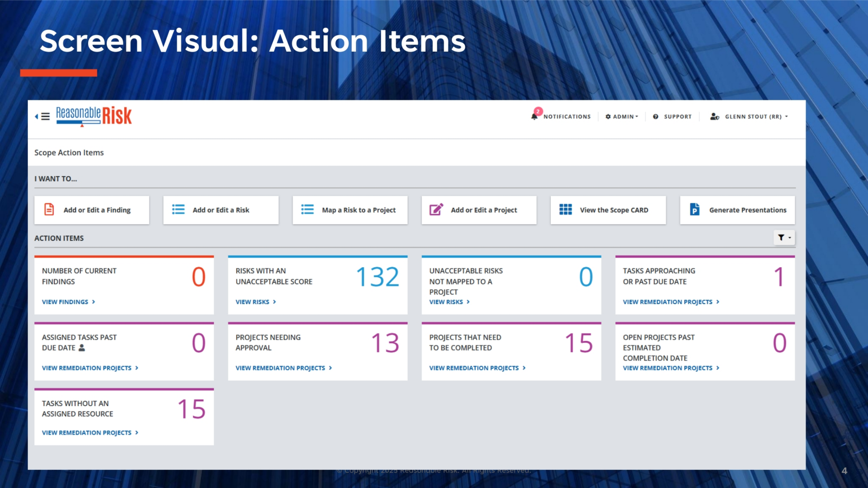Click the TASKS WITHOUT AN ASSIGNED RESOURCE label
The image size is (868, 488).
click(77, 408)
